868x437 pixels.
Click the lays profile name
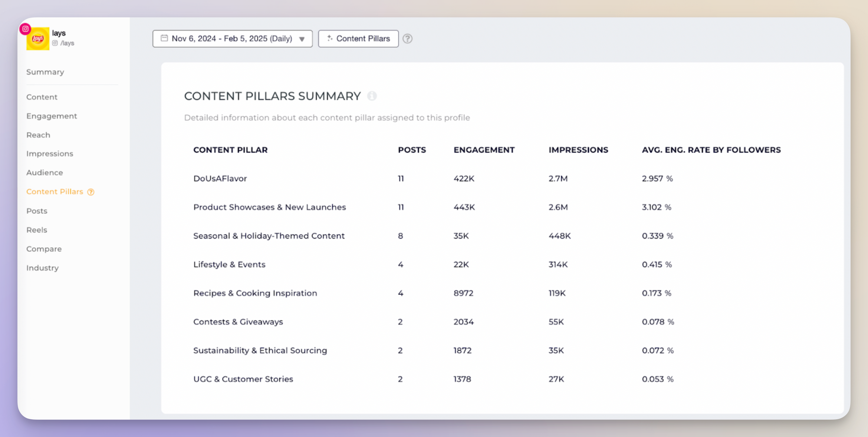pos(59,33)
